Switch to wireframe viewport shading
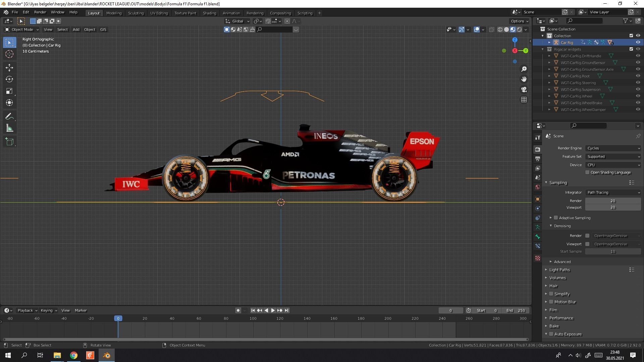Viewport: 644px width, 362px height. point(500,29)
